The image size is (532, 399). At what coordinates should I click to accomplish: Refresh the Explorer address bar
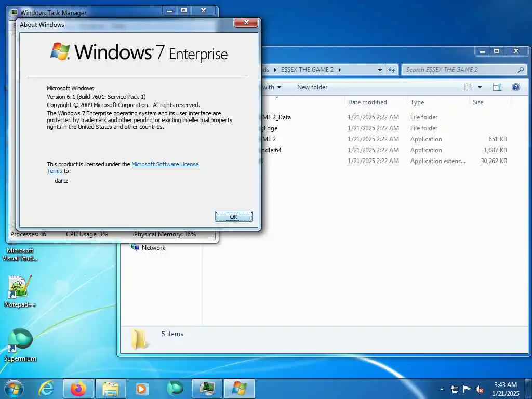pyautogui.click(x=392, y=70)
